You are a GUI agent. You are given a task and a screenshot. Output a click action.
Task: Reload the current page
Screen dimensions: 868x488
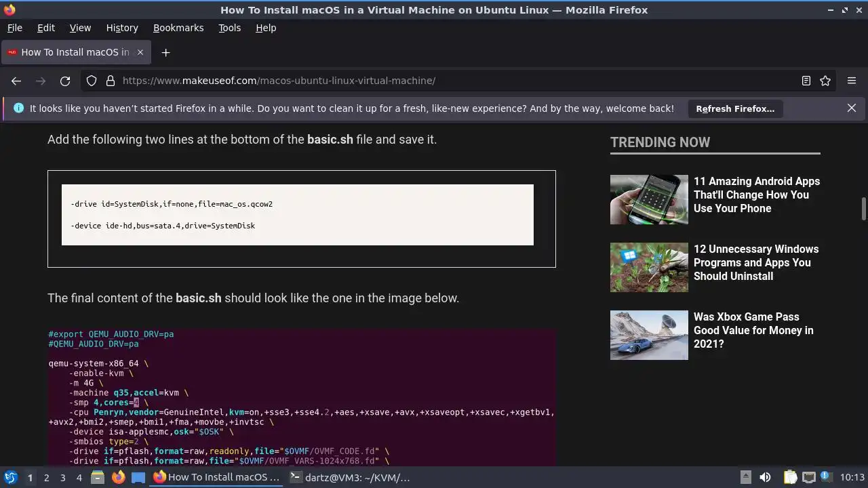[65, 81]
